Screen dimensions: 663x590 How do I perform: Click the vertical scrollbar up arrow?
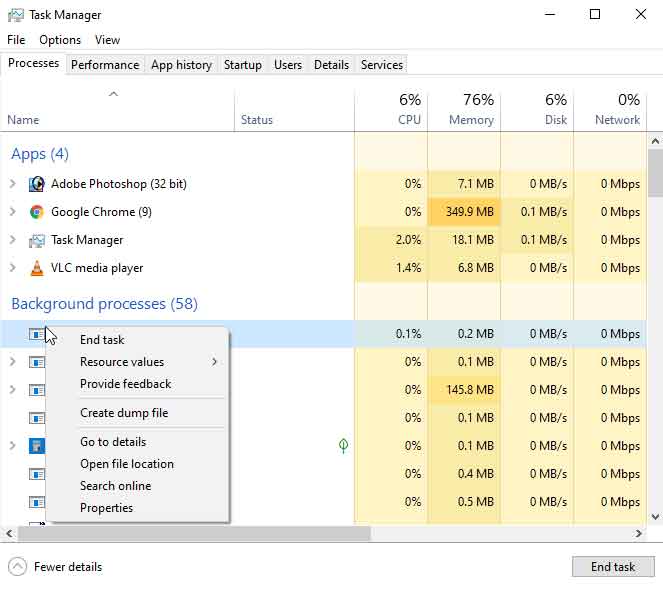click(x=655, y=141)
